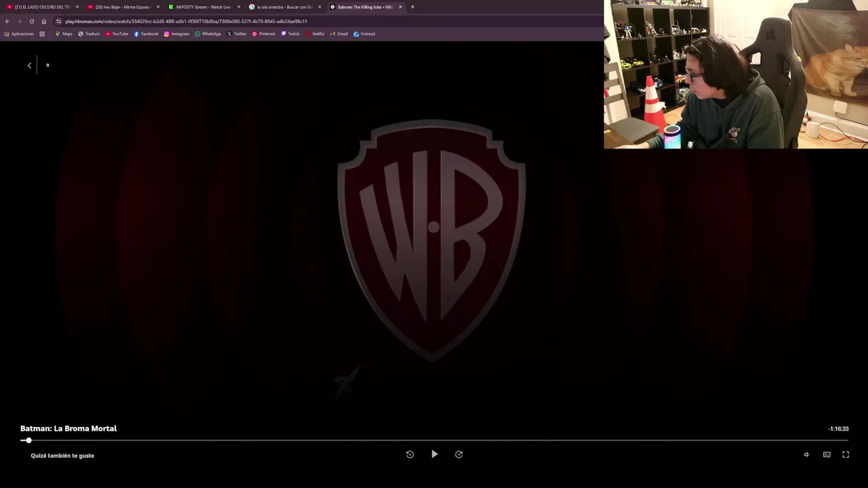View site information icon in address bar
This screenshot has height=488, width=868.
(x=59, y=21)
